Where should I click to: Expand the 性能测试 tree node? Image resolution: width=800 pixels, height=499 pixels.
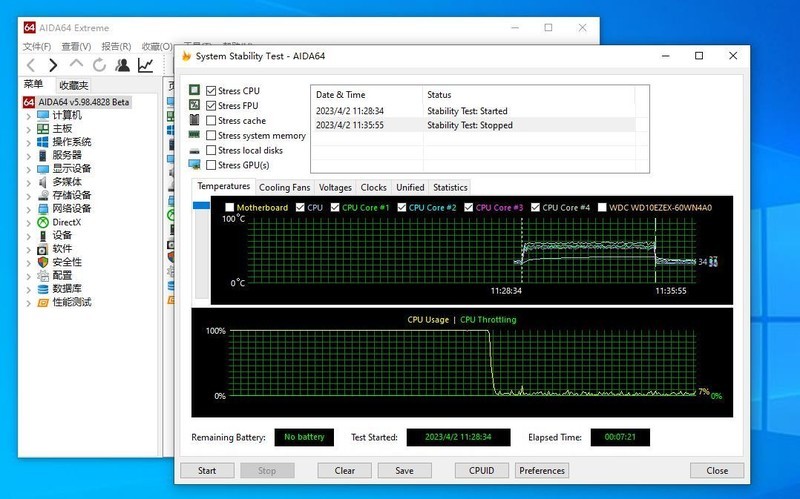coord(29,303)
